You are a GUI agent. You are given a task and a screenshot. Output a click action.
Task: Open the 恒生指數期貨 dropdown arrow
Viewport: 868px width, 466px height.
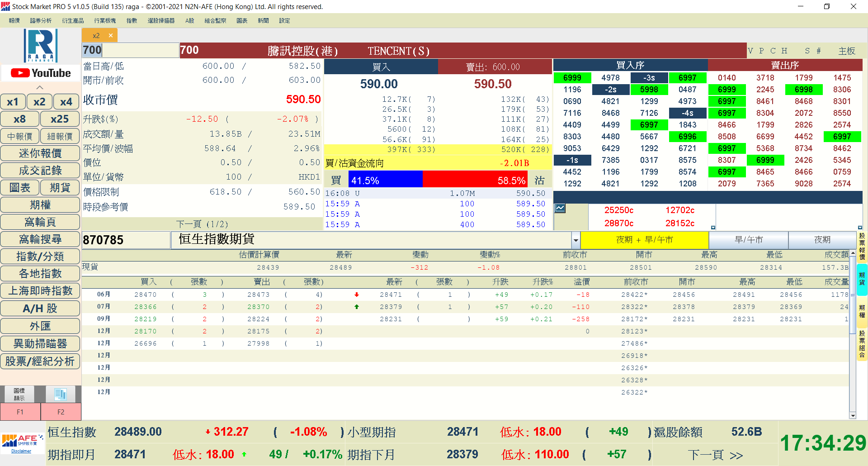click(x=576, y=240)
